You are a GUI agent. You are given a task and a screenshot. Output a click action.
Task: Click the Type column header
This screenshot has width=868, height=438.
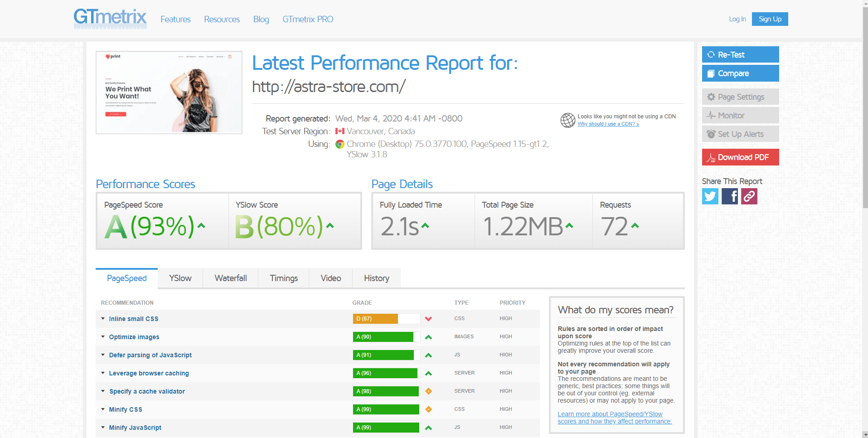tap(461, 302)
